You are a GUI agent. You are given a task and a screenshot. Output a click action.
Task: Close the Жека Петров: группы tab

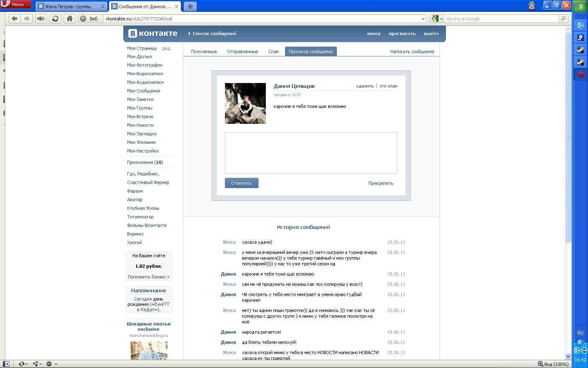[103, 7]
